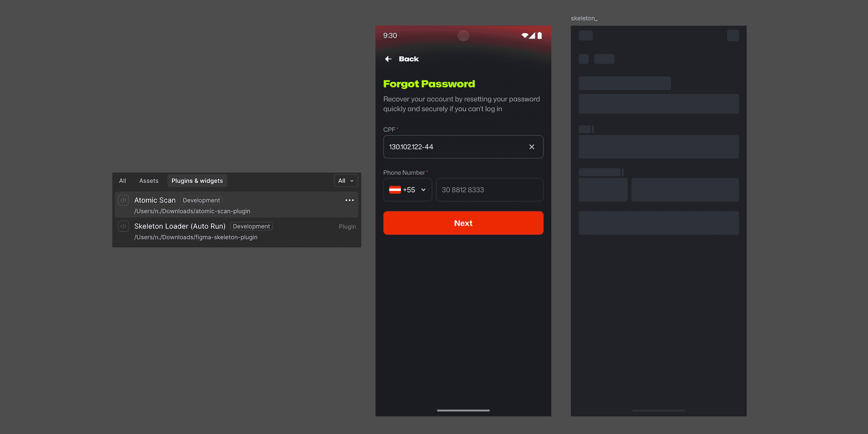This screenshot has height=434, width=868.
Task: Click the skeleton frame's CPF field placeholder
Action: [659, 147]
